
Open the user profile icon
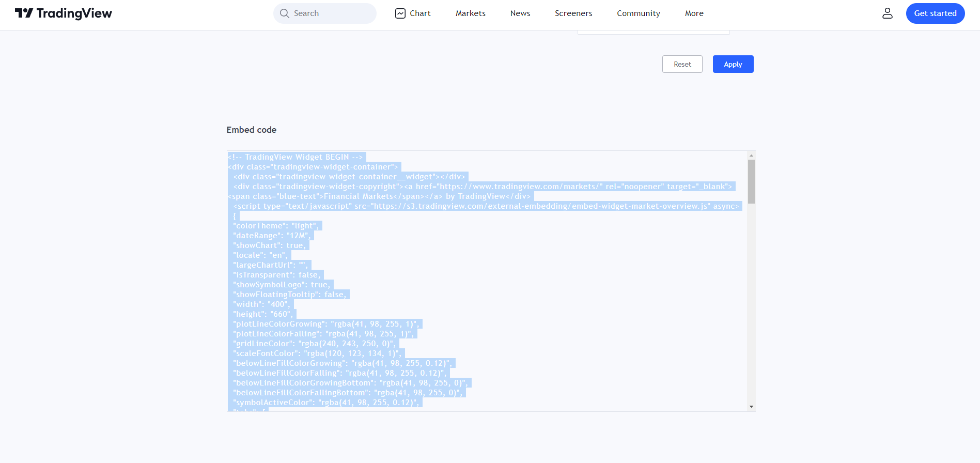point(887,13)
